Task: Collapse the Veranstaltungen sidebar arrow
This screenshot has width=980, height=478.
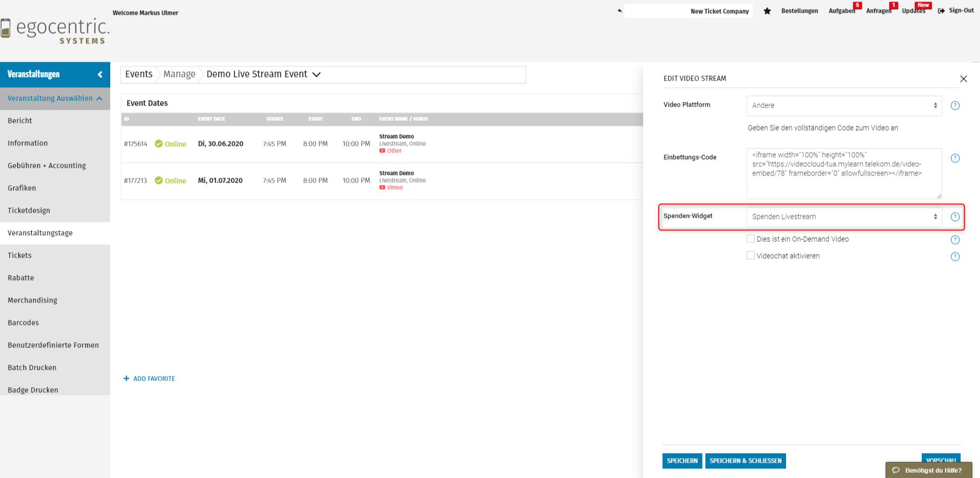Action: click(x=100, y=74)
